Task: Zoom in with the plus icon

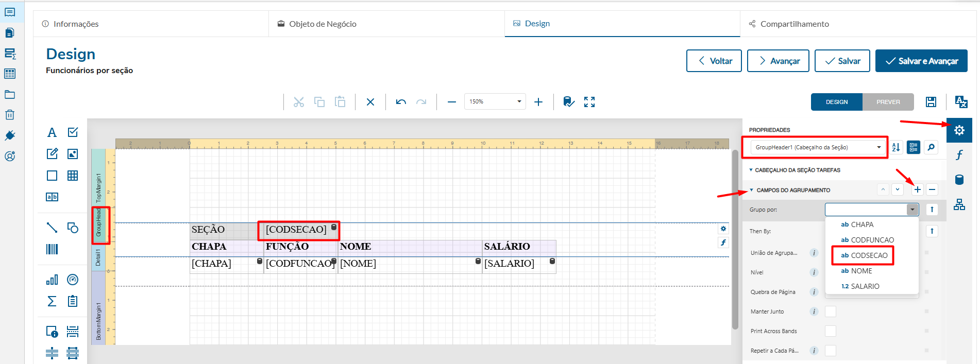Action: pyautogui.click(x=538, y=102)
